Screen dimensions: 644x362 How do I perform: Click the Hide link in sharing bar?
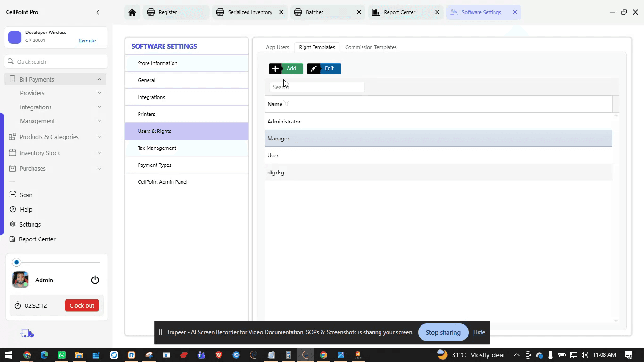[x=479, y=332]
